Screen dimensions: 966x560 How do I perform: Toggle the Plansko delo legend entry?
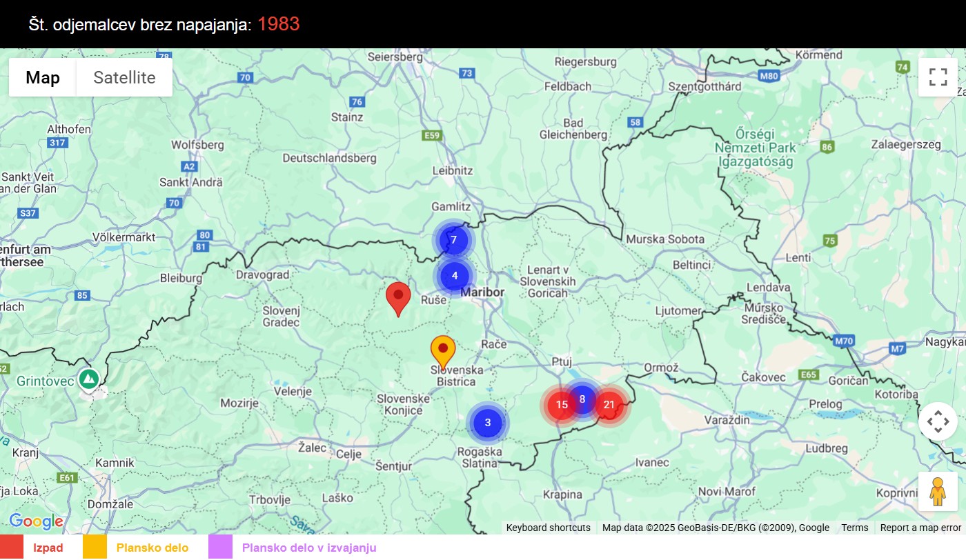(153, 547)
